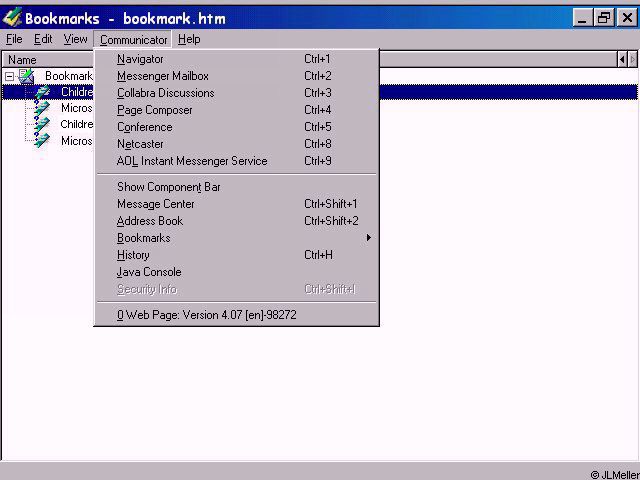Collapse the Bookmarks root folder tree
Image resolution: width=640 pixels, height=480 pixels.
click(x=9, y=76)
